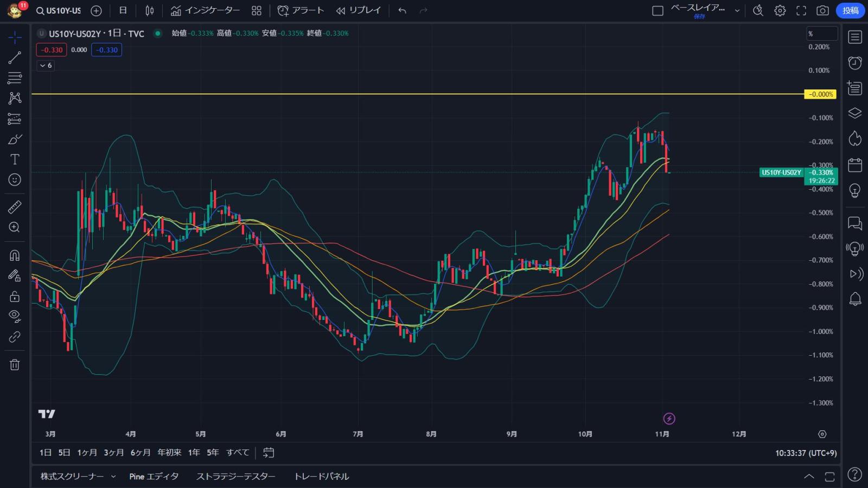The width and height of the screenshot is (868, 488).
Task: Change the 日 timeframe interval
Action: coord(123,10)
